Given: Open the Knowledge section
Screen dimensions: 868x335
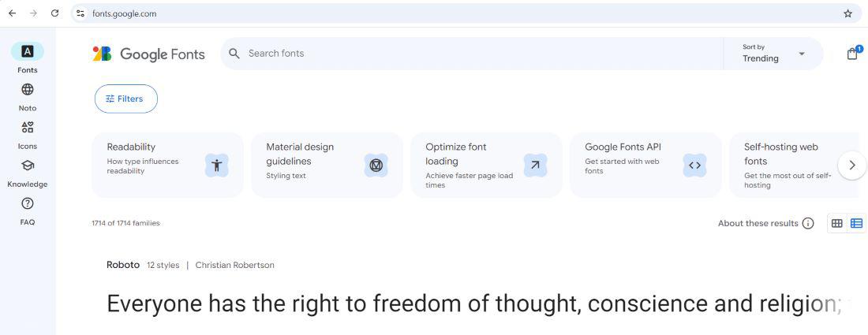Looking at the screenshot, I should pos(27,166).
